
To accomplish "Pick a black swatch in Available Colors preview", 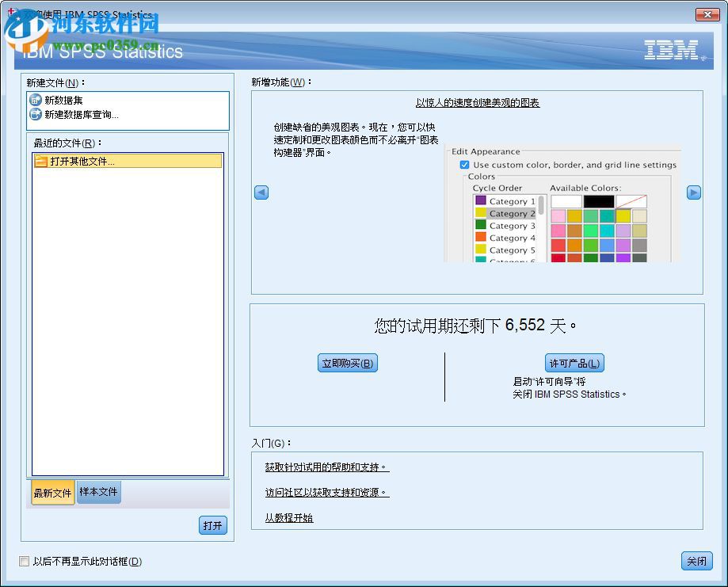I will point(599,201).
